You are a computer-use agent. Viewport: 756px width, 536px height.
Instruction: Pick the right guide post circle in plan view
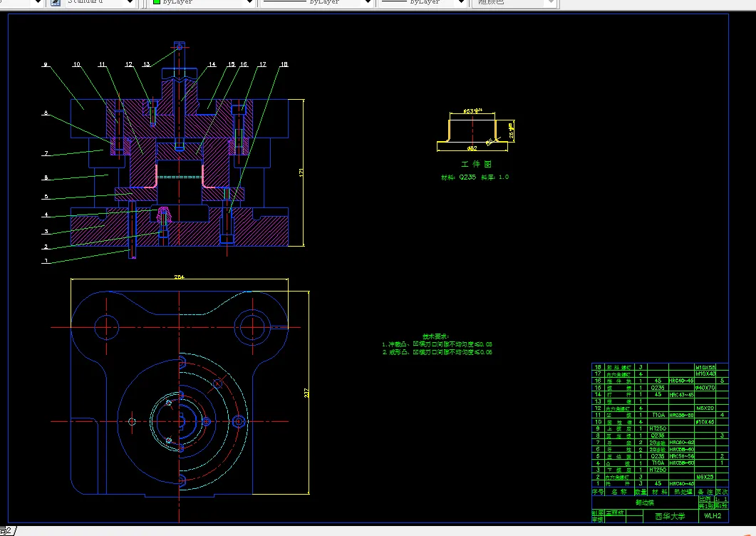pos(252,327)
